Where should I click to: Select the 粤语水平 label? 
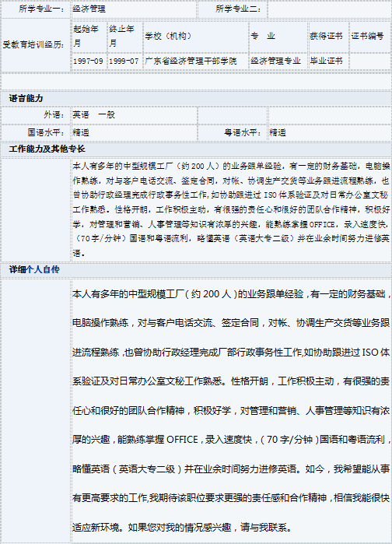click(243, 133)
